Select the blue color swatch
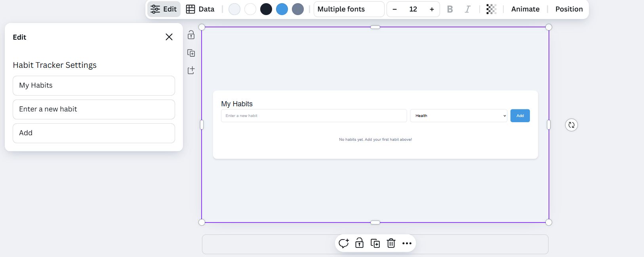644x257 pixels. pyautogui.click(x=282, y=9)
